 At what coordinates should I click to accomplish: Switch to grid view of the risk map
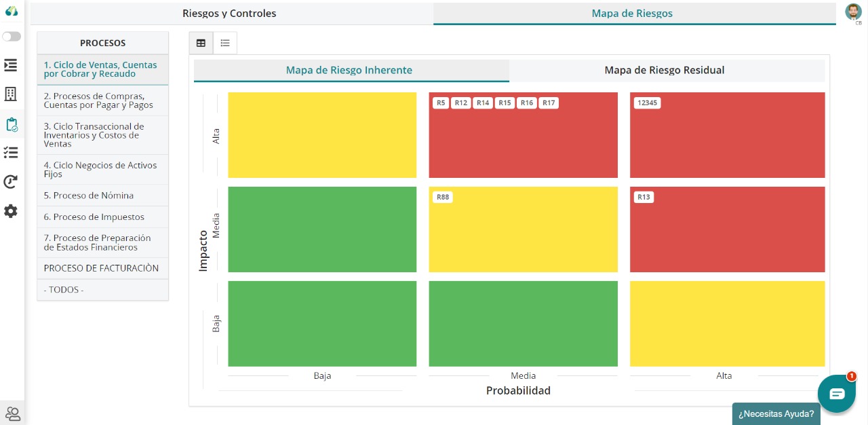click(201, 43)
